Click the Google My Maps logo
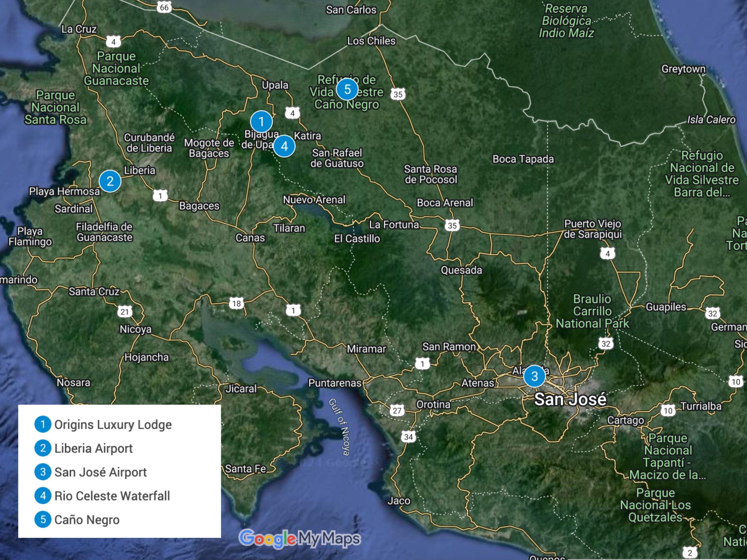747x560 pixels. tap(300, 539)
